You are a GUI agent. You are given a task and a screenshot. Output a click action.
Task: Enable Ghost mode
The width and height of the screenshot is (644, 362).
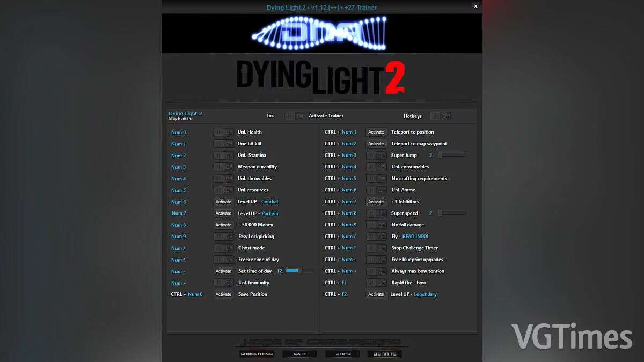(x=223, y=248)
